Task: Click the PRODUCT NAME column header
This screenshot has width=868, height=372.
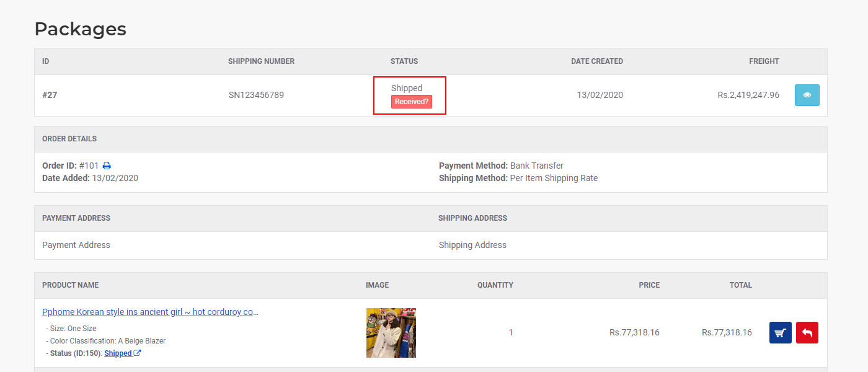Action: (70, 285)
